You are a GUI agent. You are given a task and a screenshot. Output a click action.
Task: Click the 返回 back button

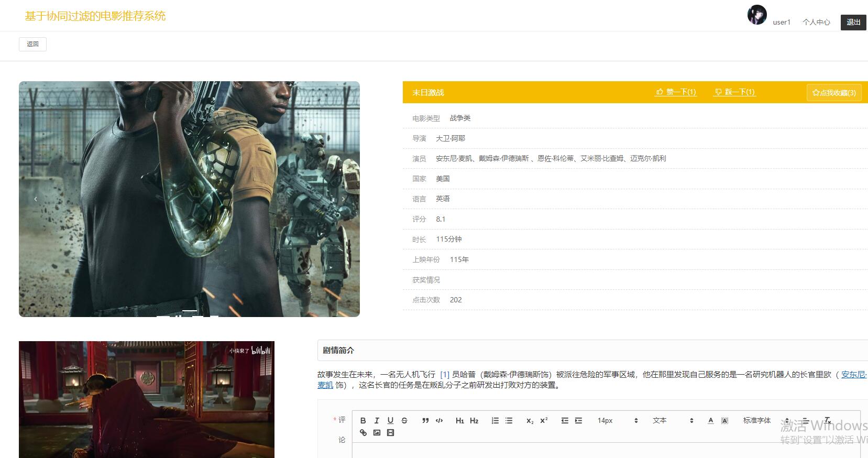point(32,44)
